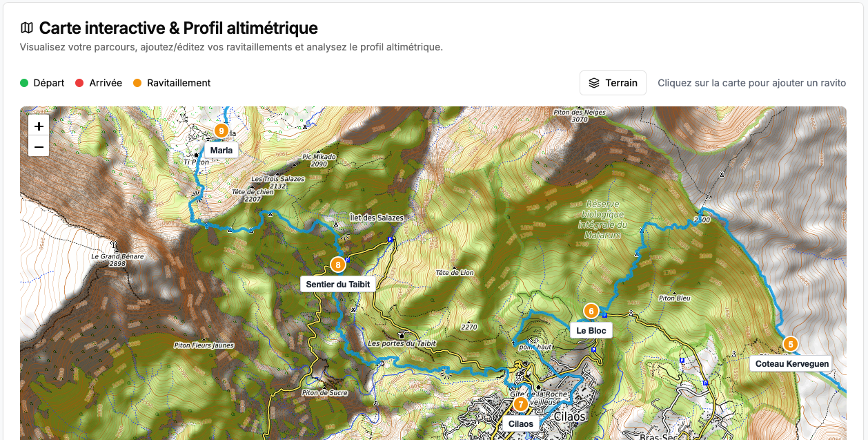The height and width of the screenshot is (440, 868).
Task: Click the Sentier du Taïbit label
Action: pos(338,284)
